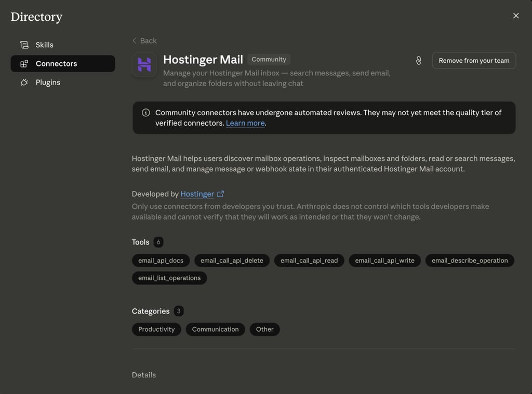Select the email_describe_operation tool chip
532x394 pixels.
[x=470, y=261]
